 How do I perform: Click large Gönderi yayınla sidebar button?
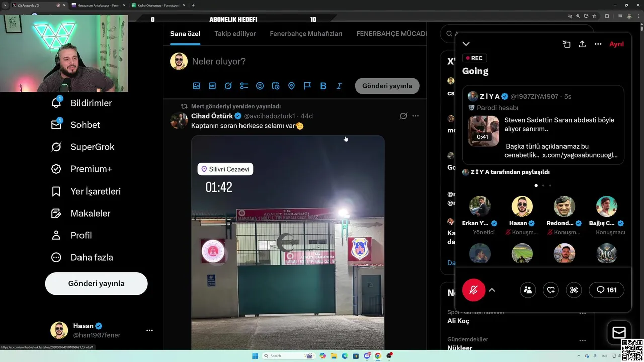[96, 283]
